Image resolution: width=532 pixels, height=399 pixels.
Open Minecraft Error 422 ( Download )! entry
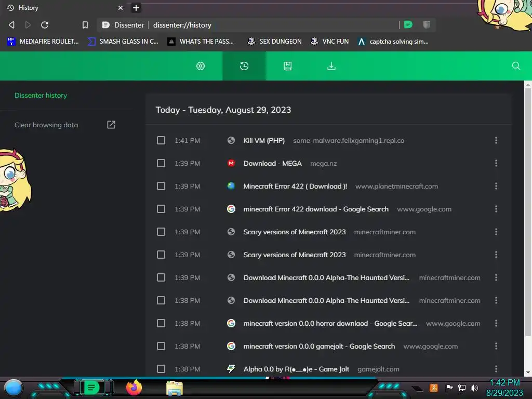(x=295, y=187)
